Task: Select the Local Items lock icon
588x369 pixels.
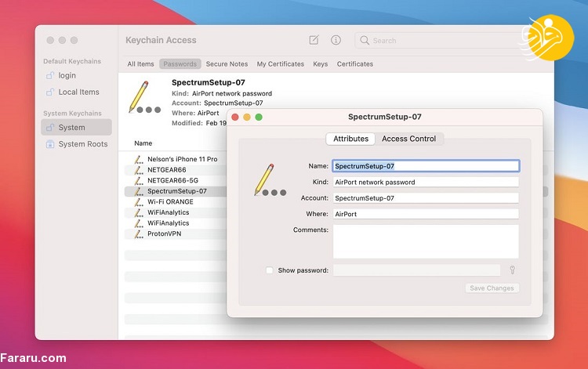Action: point(50,92)
